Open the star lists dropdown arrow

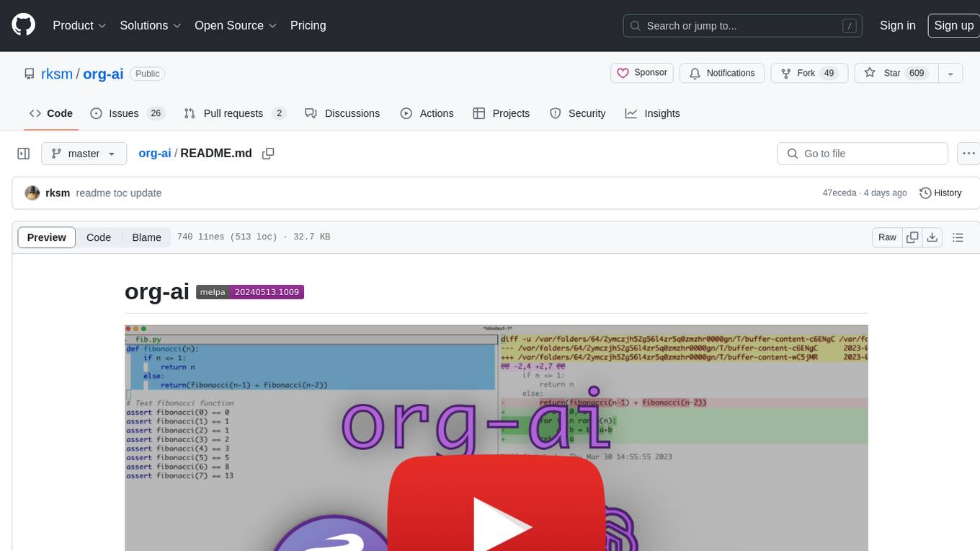(x=950, y=73)
